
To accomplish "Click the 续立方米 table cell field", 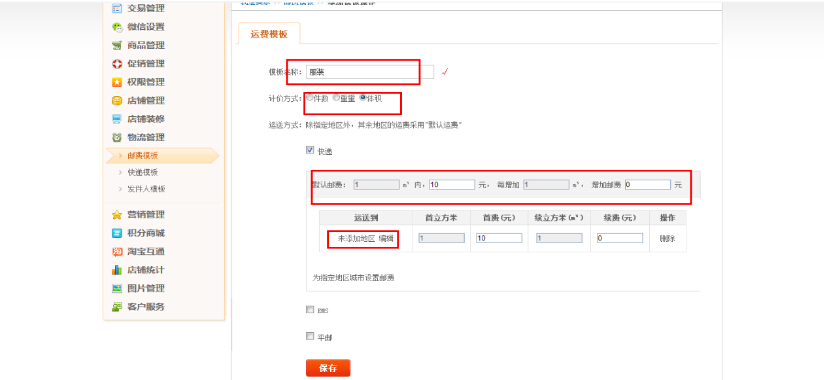I will [x=559, y=238].
